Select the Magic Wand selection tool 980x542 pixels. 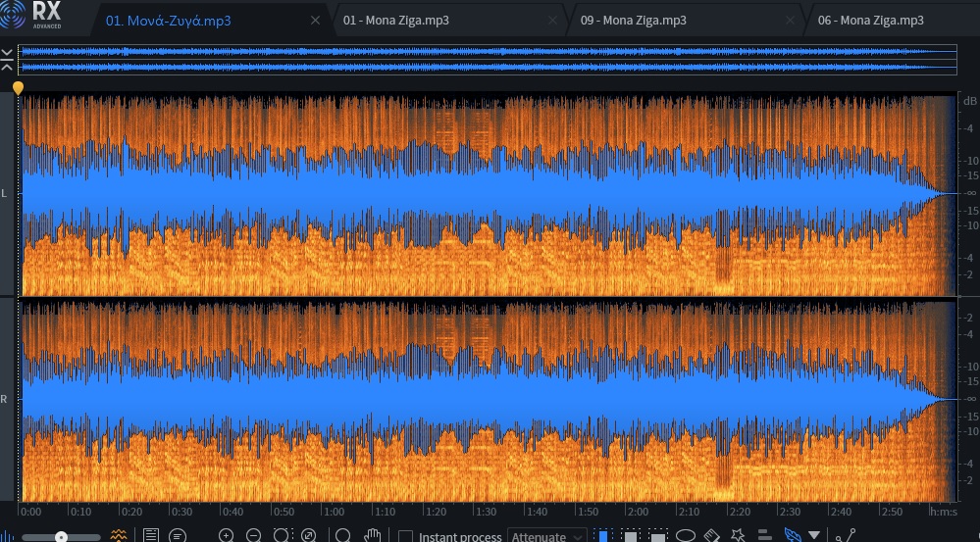click(x=739, y=536)
